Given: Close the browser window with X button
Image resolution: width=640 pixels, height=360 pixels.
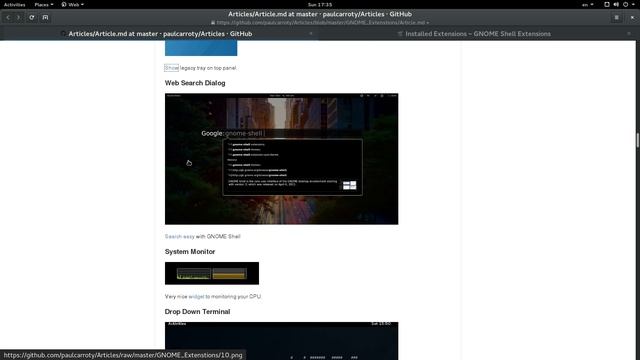Looking at the screenshot, I should tap(632, 18).
